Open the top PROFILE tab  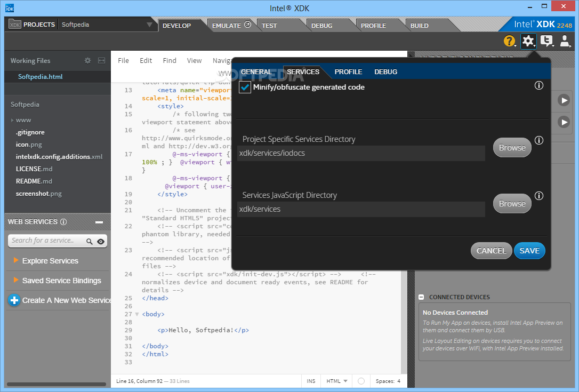pyautogui.click(x=373, y=26)
